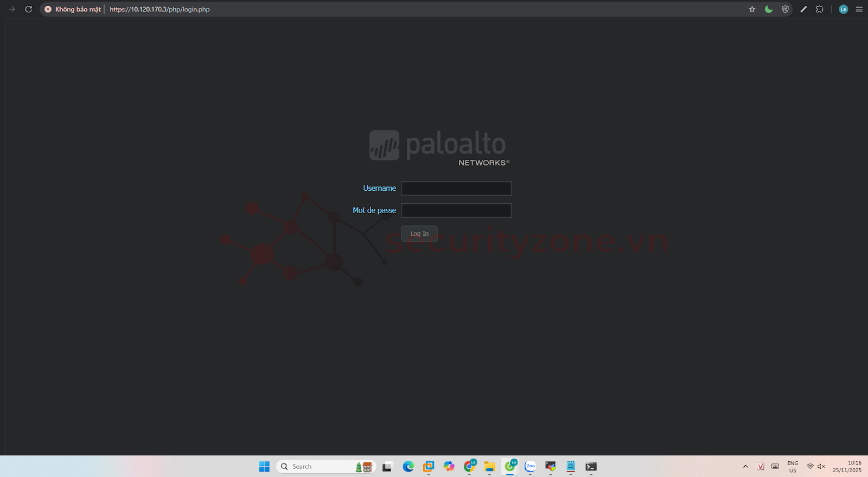Screen dimensions: 868x477
Task: Reload the login page
Action: (29, 9)
